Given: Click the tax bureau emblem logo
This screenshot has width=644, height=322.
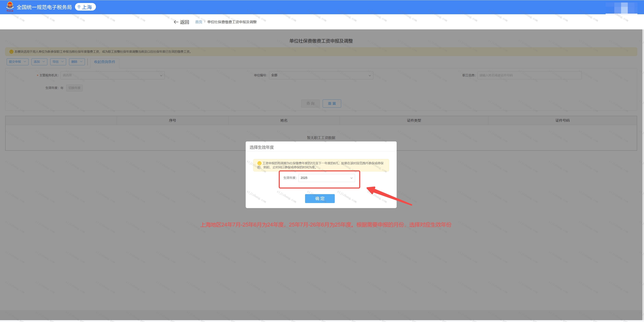Looking at the screenshot, I should click(10, 7).
